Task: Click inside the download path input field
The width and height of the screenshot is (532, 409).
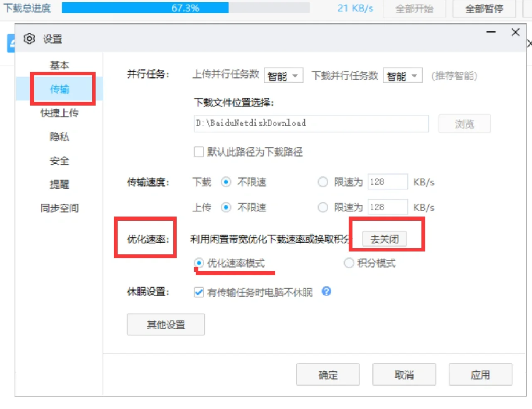Action: (x=311, y=123)
